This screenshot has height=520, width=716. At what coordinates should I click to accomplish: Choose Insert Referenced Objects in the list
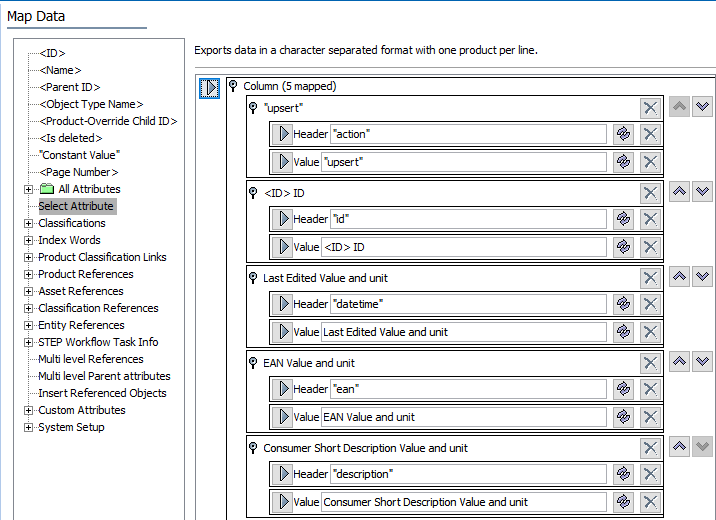(102, 393)
